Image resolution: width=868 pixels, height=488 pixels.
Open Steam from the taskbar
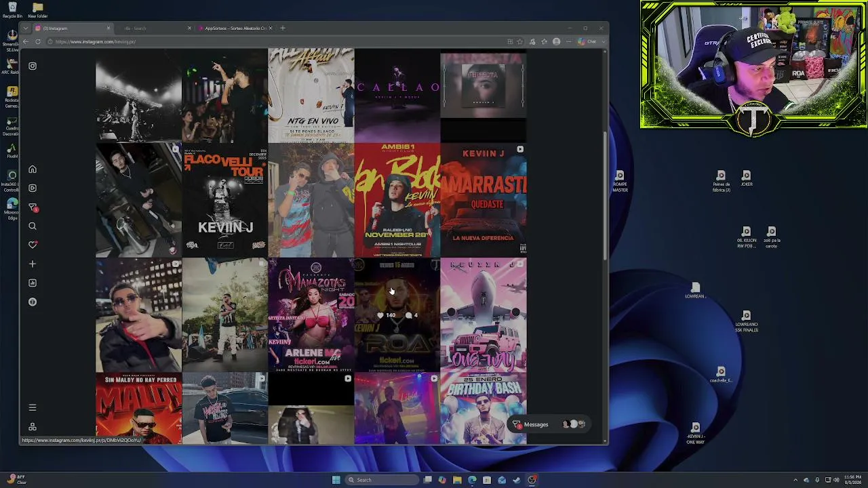(x=517, y=480)
